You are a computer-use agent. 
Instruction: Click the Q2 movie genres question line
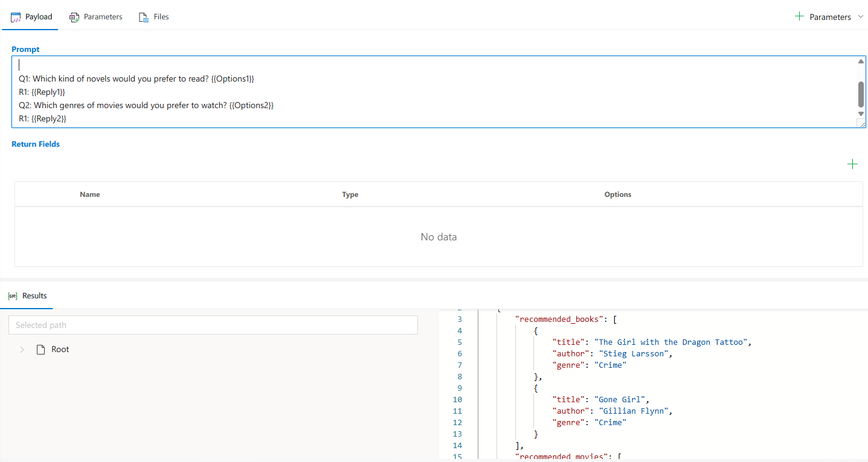(146, 106)
